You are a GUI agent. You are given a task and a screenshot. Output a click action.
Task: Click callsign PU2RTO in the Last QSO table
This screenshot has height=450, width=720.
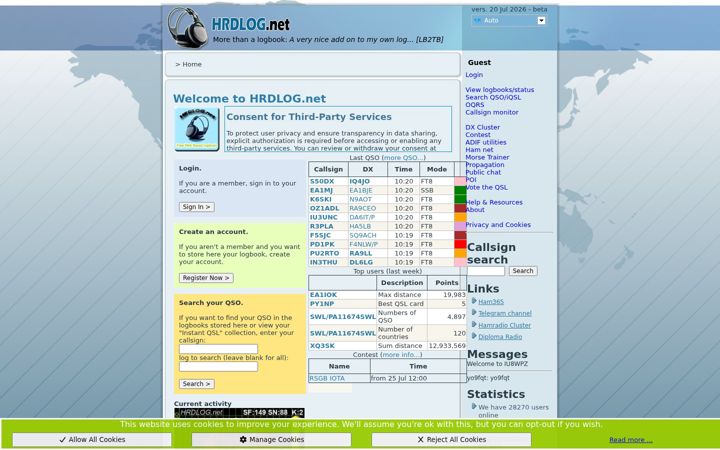coord(325,253)
